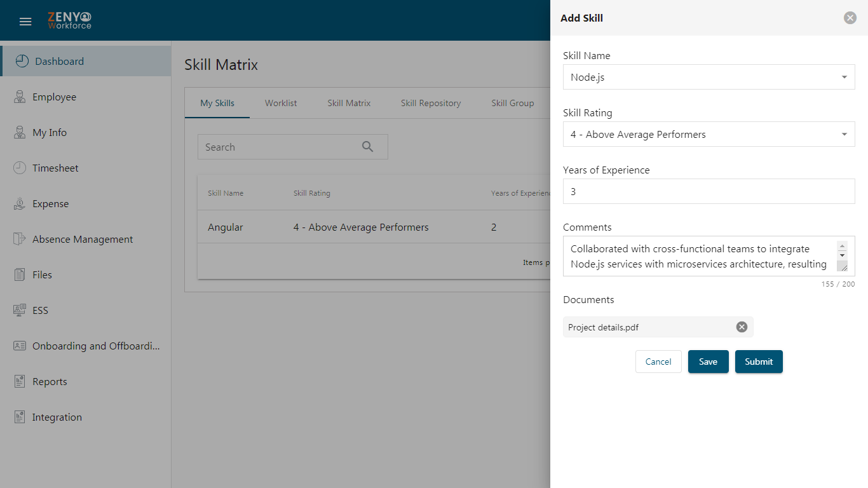Expand the Skill Name dropdown
Viewport: 868px width, 488px height.
point(844,77)
